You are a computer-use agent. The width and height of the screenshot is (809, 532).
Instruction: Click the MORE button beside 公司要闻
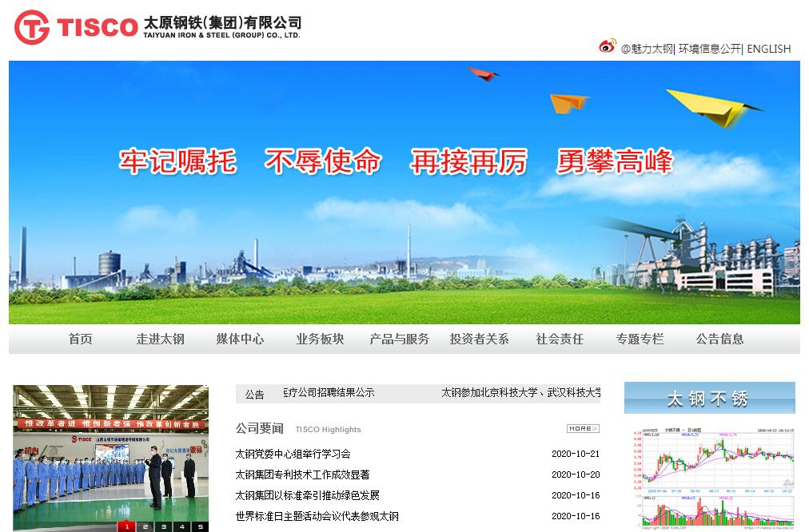(583, 428)
